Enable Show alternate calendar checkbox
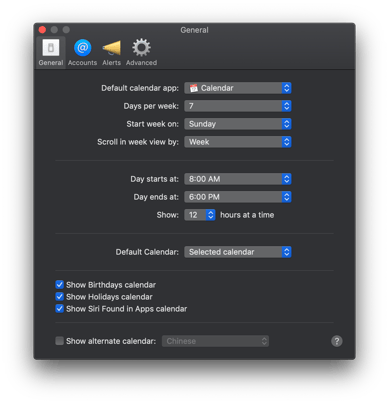 point(59,341)
